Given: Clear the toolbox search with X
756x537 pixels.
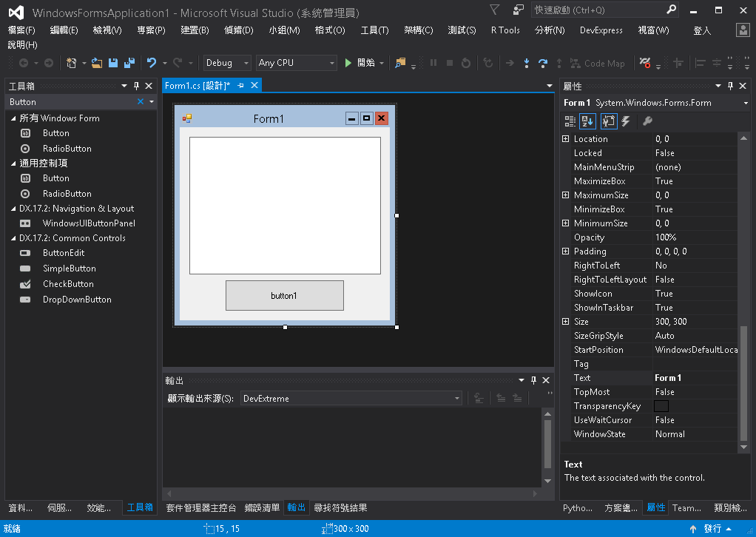Looking at the screenshot, I should tap(141, 102).
